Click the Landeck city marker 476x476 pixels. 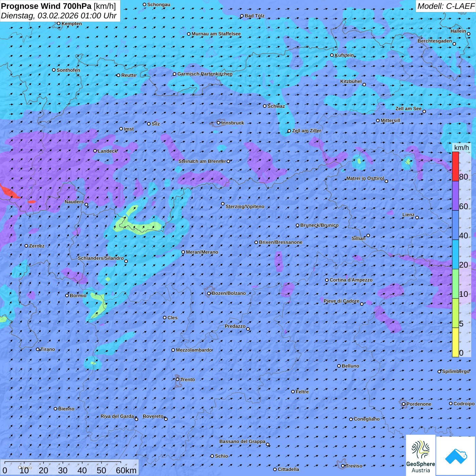(95, 151)
